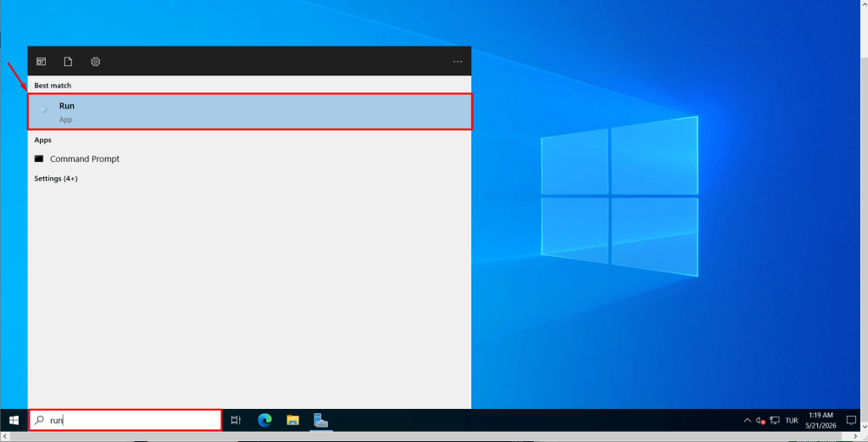Open search panel more options ellipsis
The image size is (868, 442).
(x=457, y=61)
